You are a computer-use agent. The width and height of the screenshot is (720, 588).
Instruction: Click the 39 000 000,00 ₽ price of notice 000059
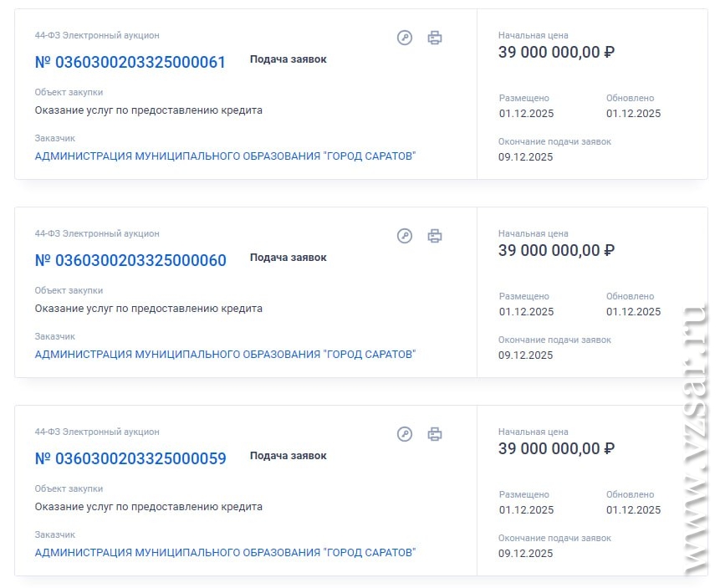click(x=556, y=449)
